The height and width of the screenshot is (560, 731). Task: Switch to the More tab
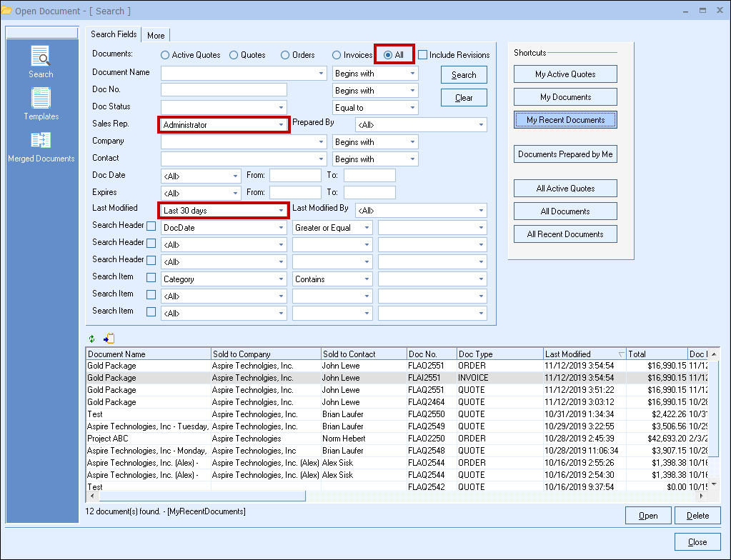pyautogui.click(x=156, y=36)
